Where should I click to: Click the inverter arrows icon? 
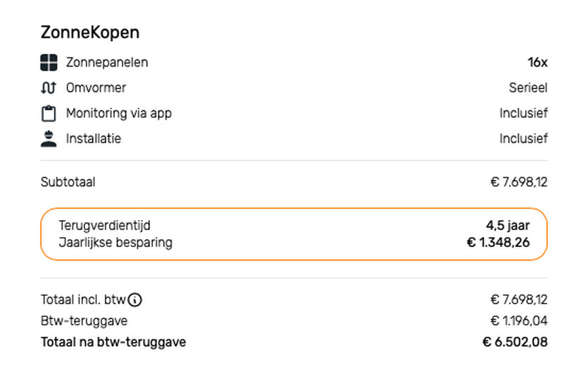(48, 88)
